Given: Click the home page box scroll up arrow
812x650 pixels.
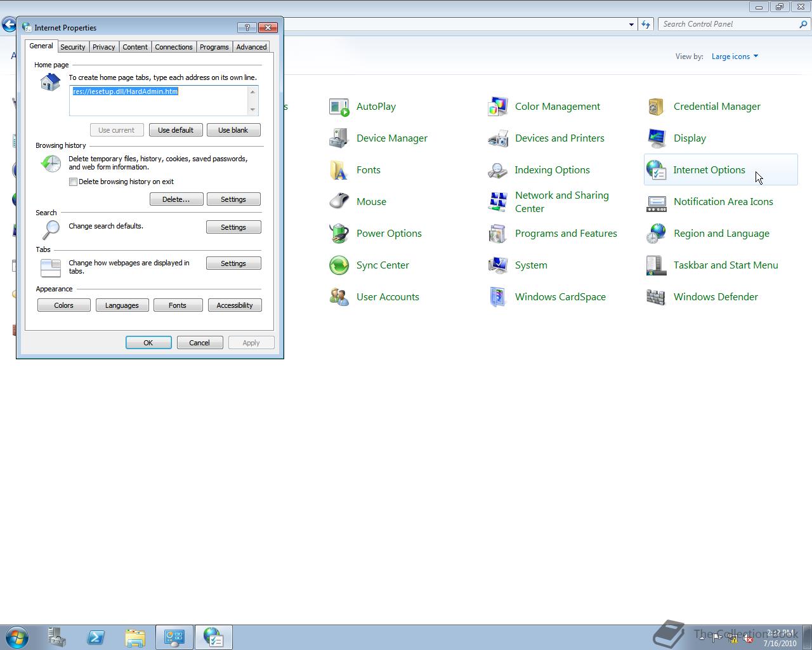Looking at the screenshot, I should 252,91.
